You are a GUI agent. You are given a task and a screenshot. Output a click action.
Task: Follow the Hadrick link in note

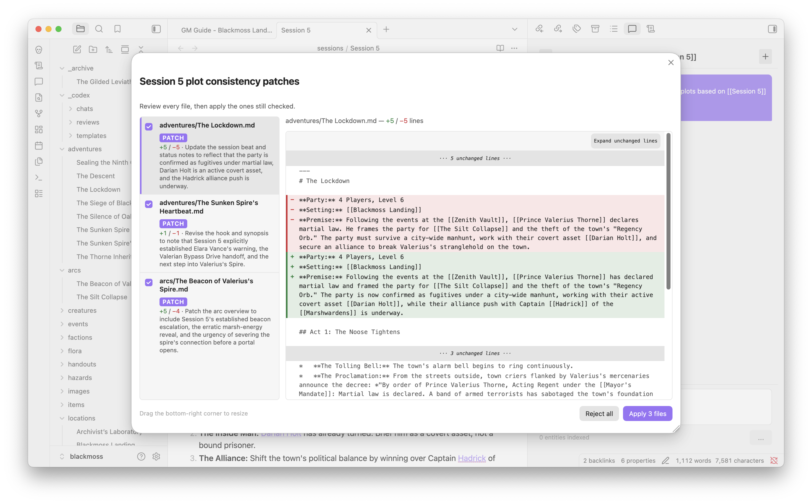pyautogui.click(x=472, y=458)
